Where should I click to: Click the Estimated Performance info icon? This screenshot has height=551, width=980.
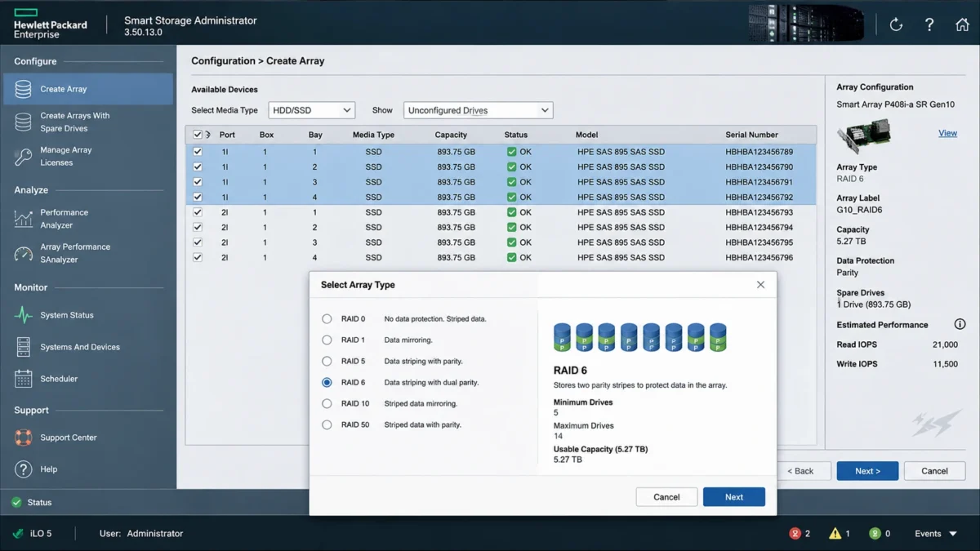(960, 325)
